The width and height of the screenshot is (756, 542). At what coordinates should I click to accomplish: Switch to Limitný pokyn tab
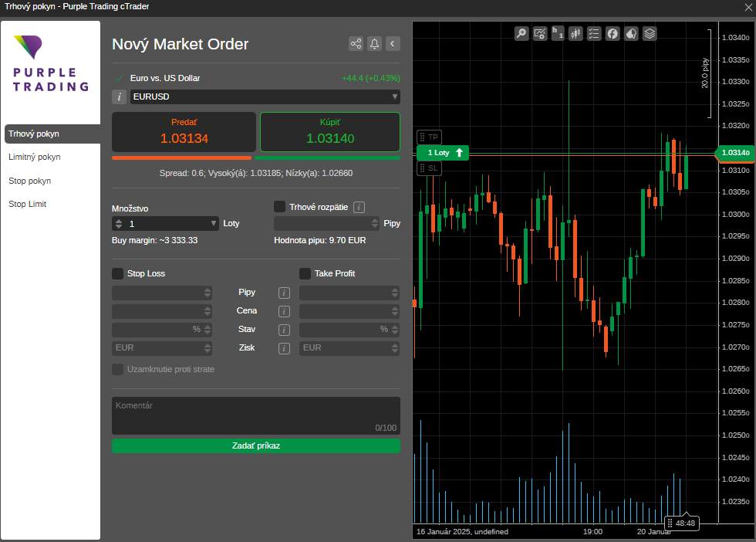(x=35, y=158)
